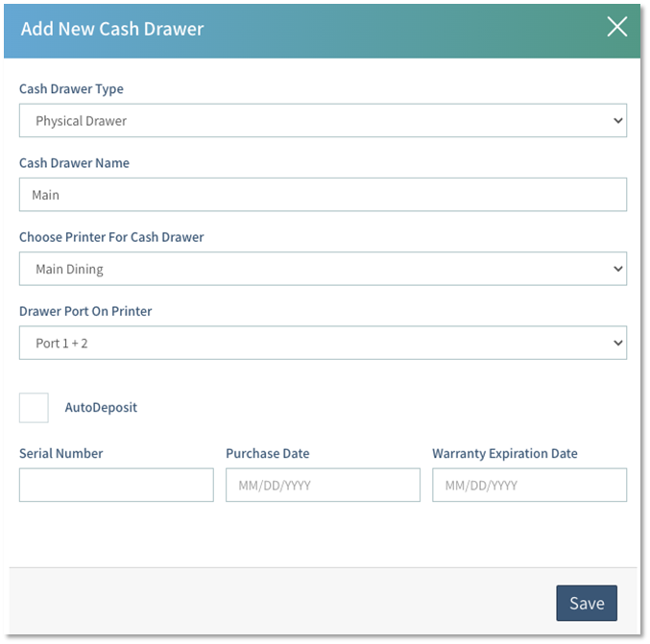Screen dimensions: 650x644
Task: Click the Choose Printer For Cash Drawer label
Action: click(111, 237)
